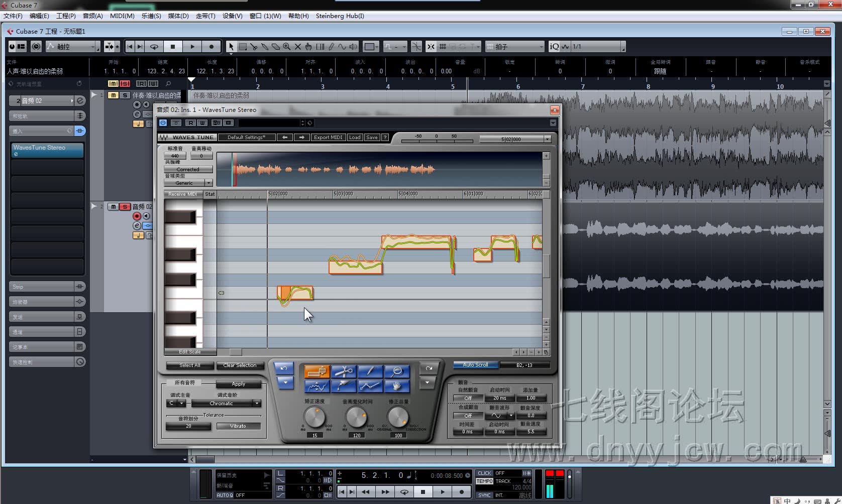Toggle the SYNC button in transport
Screen dimensions: 842x504
coord(484,495)
